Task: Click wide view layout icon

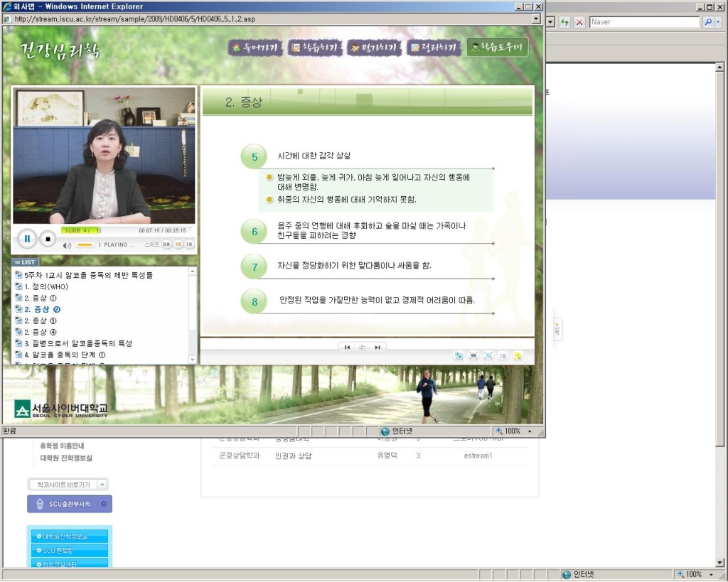Action: 473,355
